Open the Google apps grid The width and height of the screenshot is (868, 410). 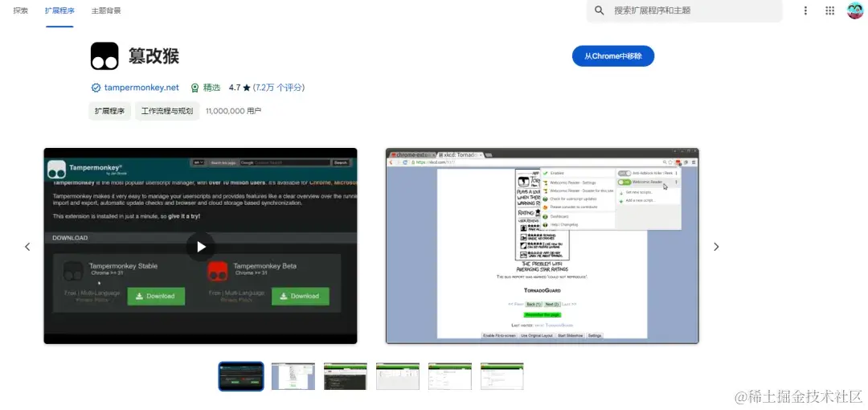pos(829,10)
